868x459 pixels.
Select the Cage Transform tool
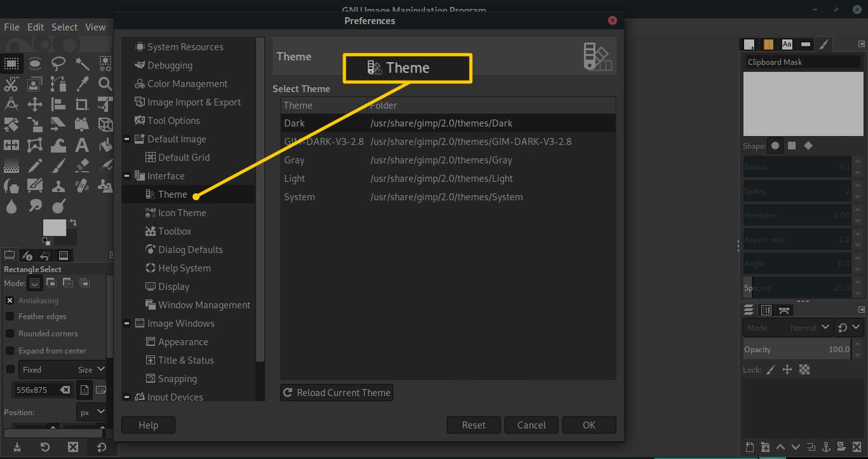coord(35,145)
